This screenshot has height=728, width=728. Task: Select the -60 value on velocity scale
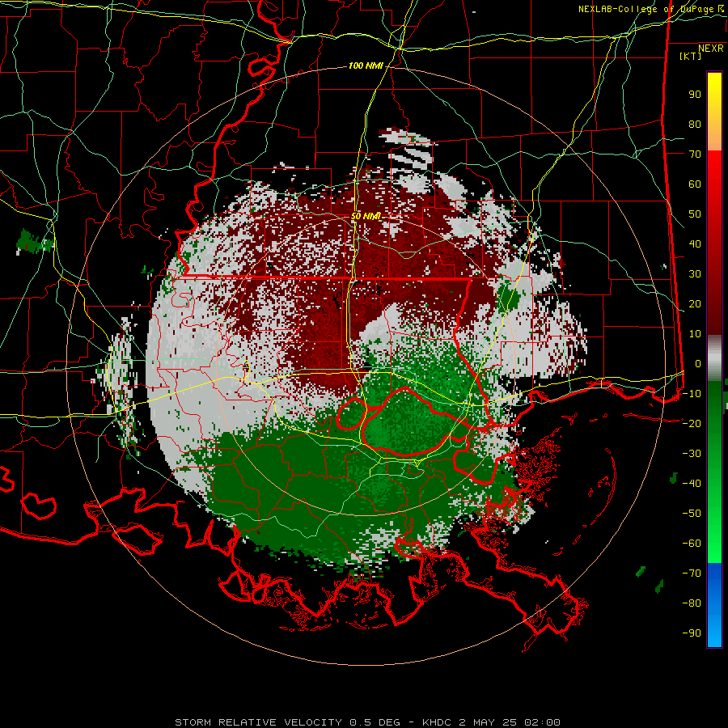pyautogui.click(x=692, y=544)
